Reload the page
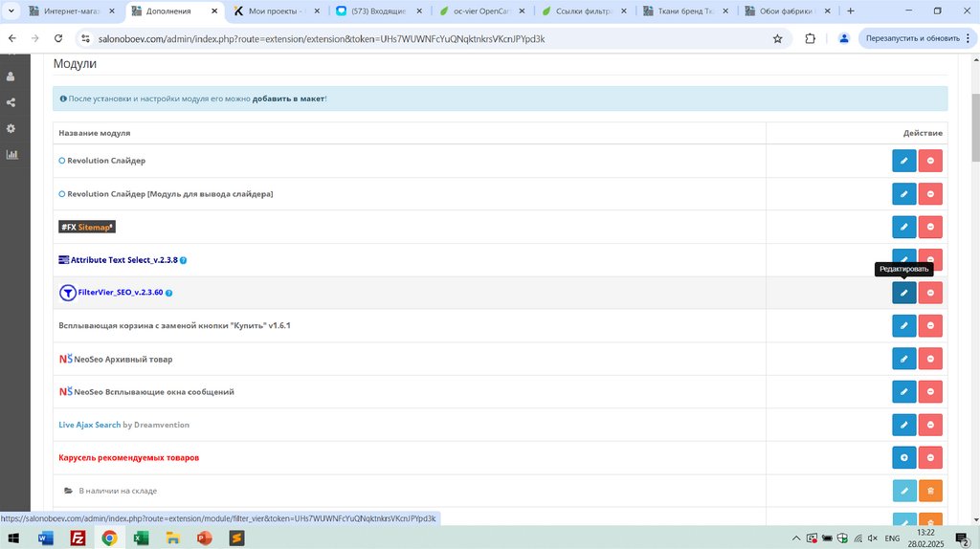The width and height of the screenshot is (980, 549). [x=58, y=38]
